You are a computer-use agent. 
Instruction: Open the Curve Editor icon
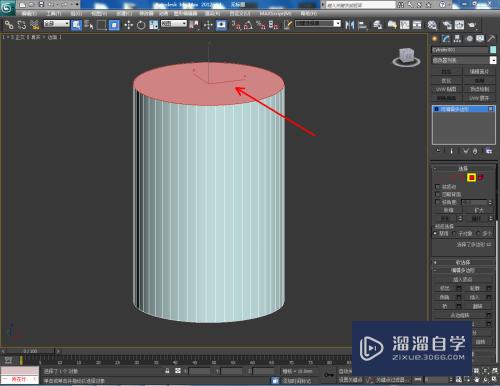click(405, 25)
